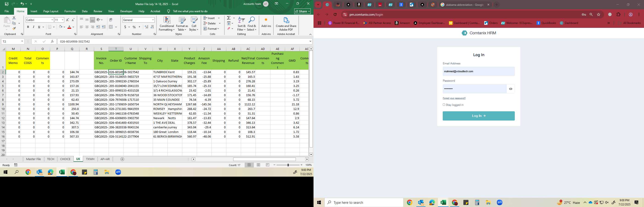Click the Share button in Excel

(x=302, y=11)
